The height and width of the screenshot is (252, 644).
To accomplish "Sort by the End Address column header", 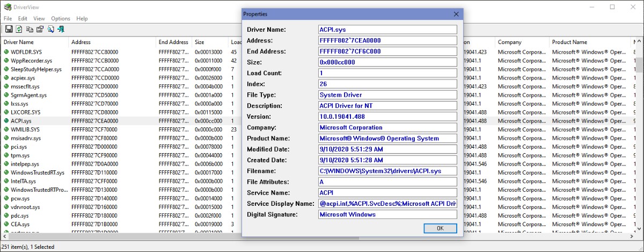I will (x=175, y=42).
